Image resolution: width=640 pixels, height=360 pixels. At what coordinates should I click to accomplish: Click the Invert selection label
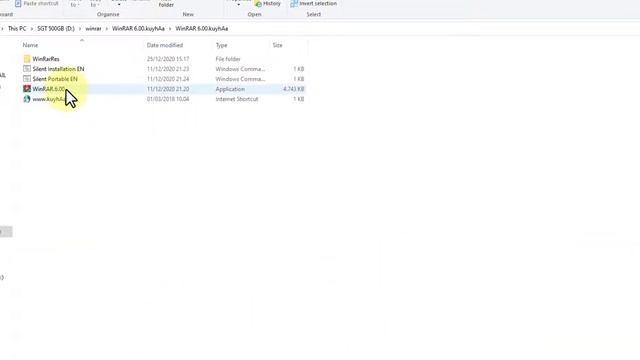[x=318, y=3]
